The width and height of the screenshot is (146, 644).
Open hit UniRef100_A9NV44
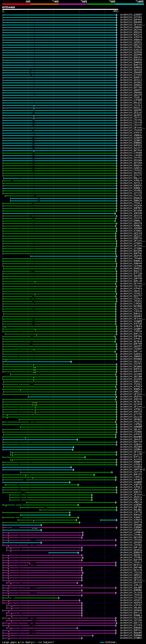pos(131,263)
